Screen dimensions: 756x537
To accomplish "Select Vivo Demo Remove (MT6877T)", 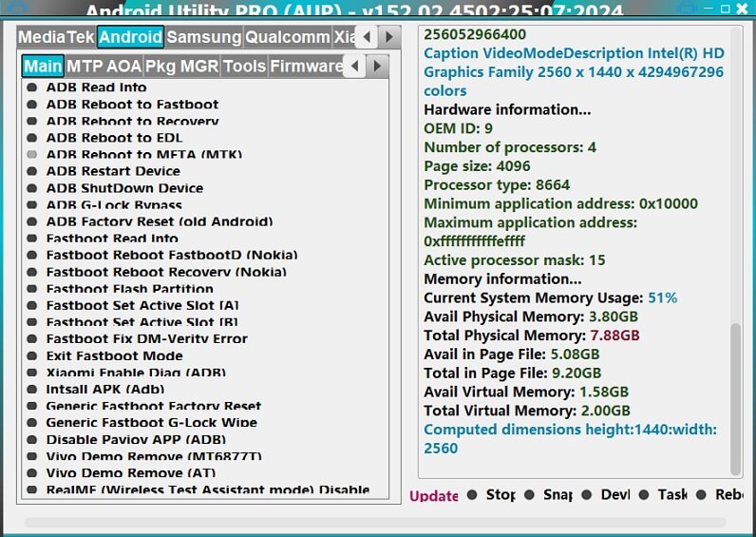I will (144, 456).
